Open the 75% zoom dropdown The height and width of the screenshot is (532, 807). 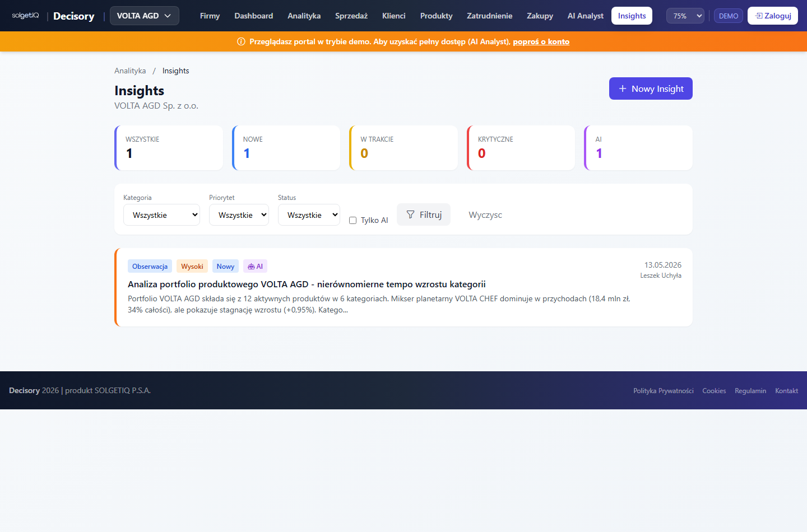(x=685, y=16)
